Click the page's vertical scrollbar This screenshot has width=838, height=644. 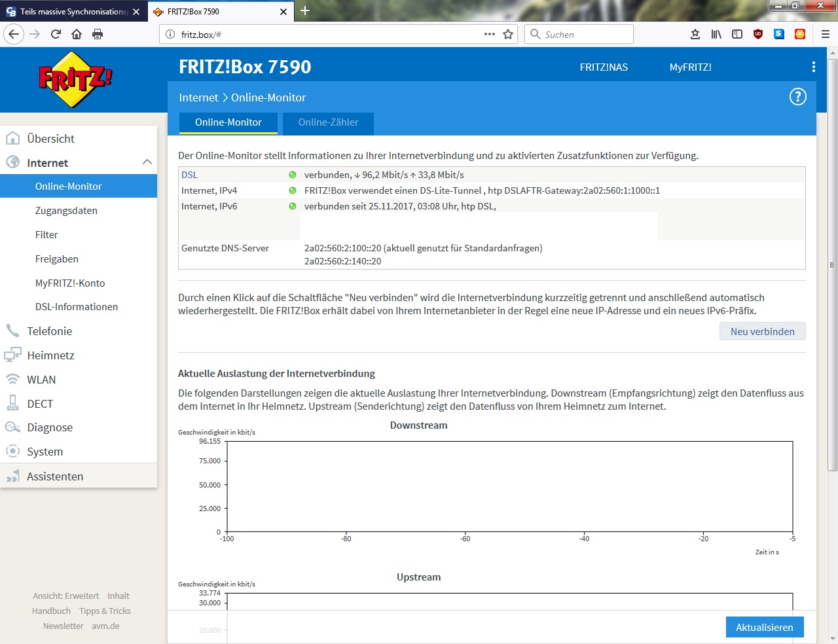pyautogui.click(x=833, y=265)
